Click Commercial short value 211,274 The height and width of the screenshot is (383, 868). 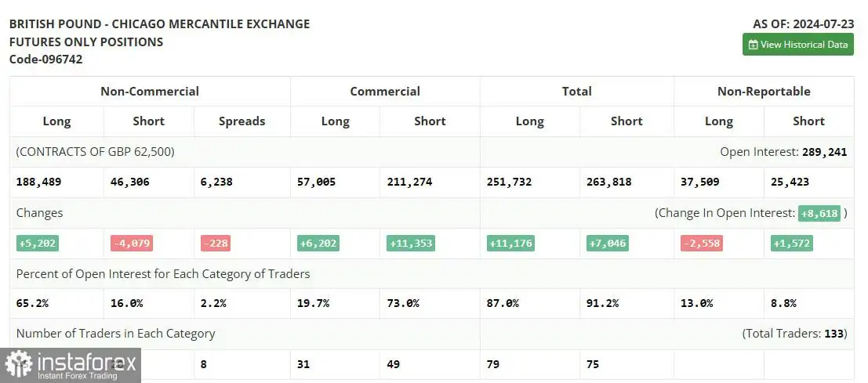(409, 182)
